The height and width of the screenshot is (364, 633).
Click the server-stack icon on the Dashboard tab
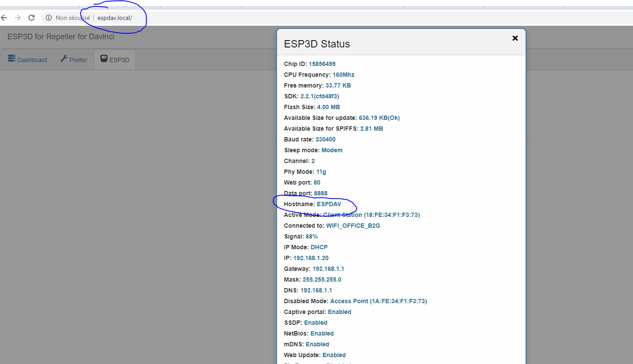pos(12,60)
